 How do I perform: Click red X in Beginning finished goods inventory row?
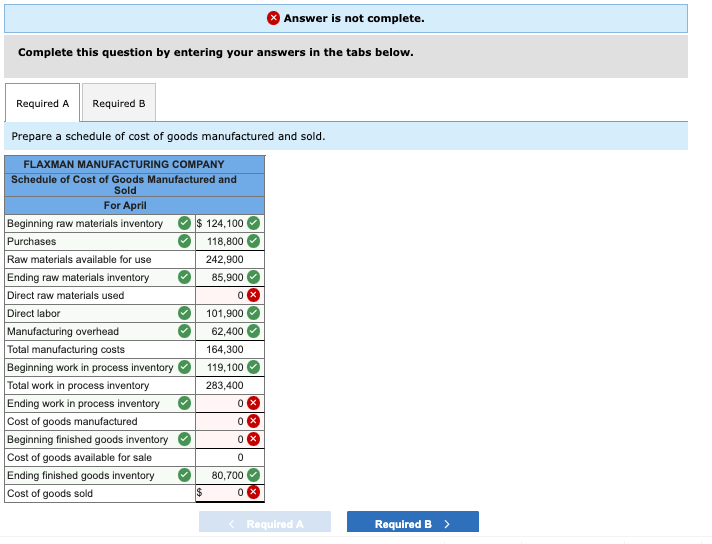(x=253, y=439)
